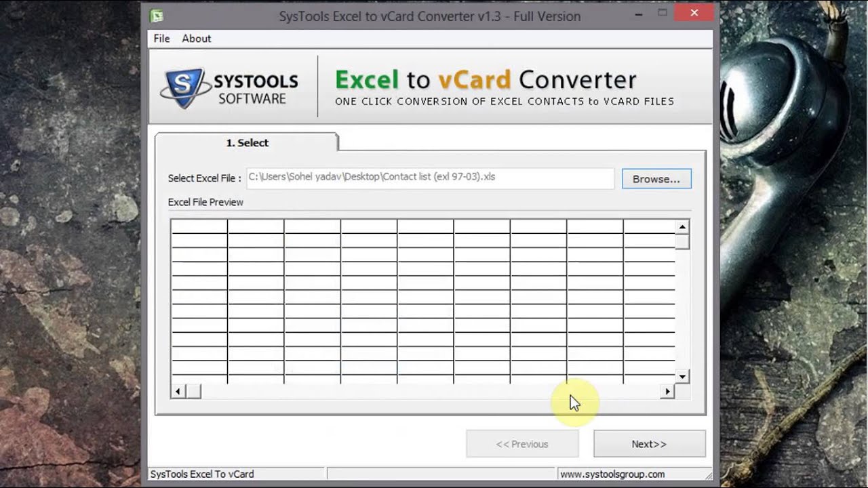Click the Select Excel File path field

[430, 178]
